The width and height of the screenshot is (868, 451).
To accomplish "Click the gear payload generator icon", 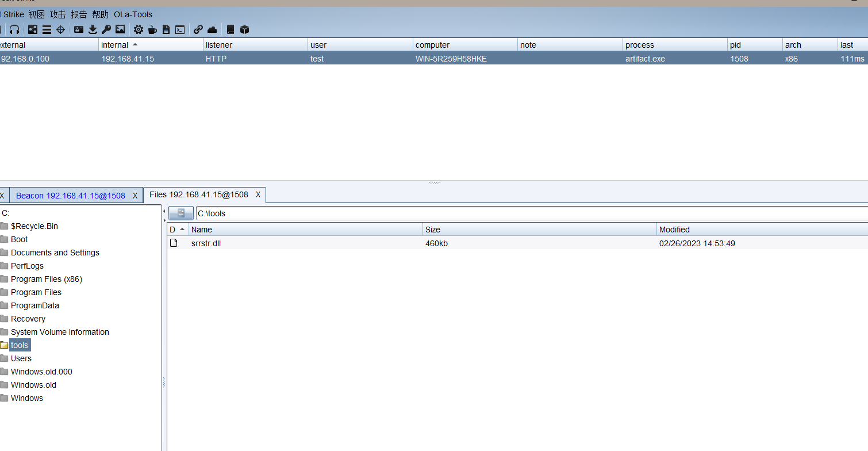I will pos(139,29).
